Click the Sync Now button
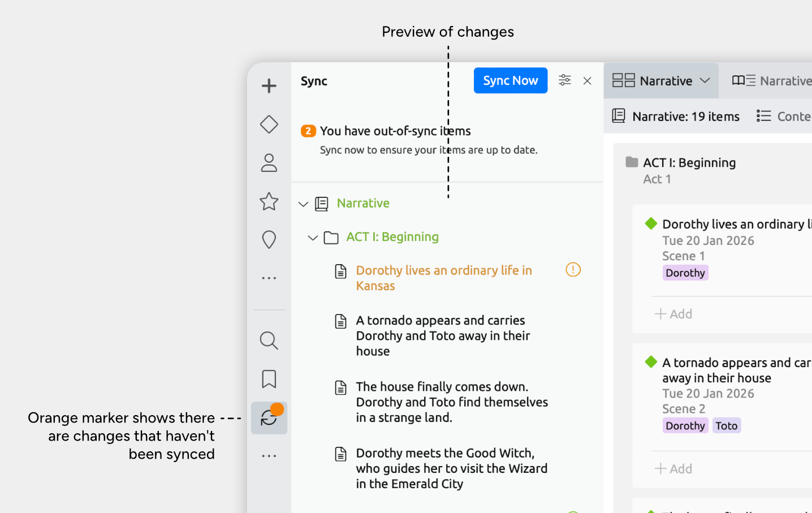Screen dimensions: 812x513 point(511,80)
